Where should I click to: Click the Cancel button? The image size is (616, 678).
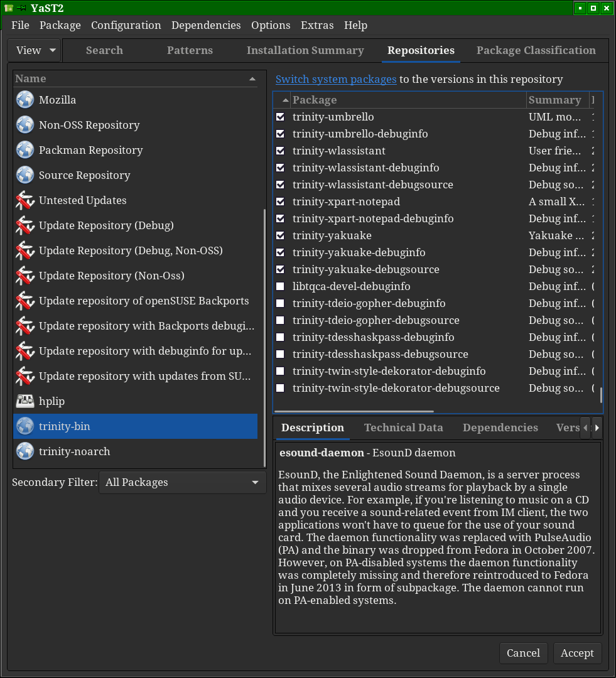click(x=524, y=653)
